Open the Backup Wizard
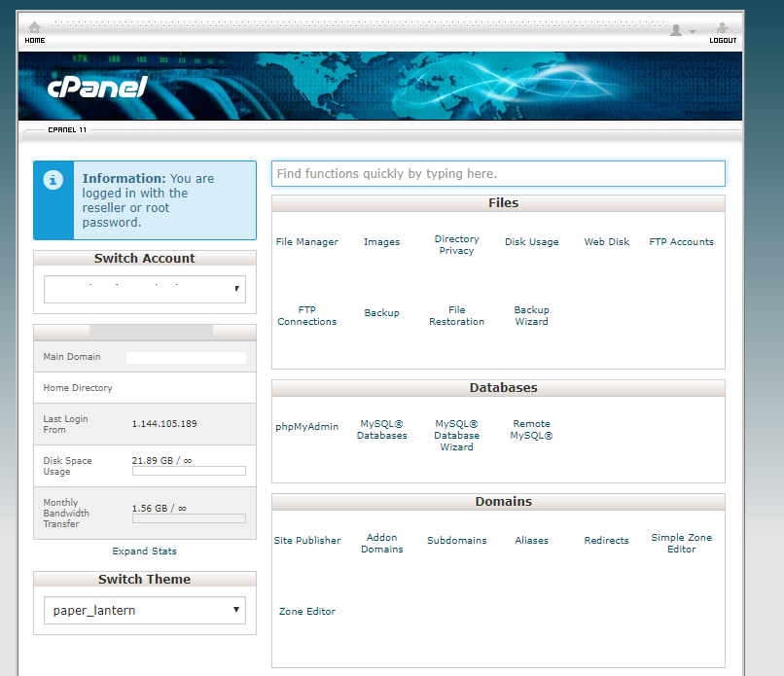 point(531,315)
